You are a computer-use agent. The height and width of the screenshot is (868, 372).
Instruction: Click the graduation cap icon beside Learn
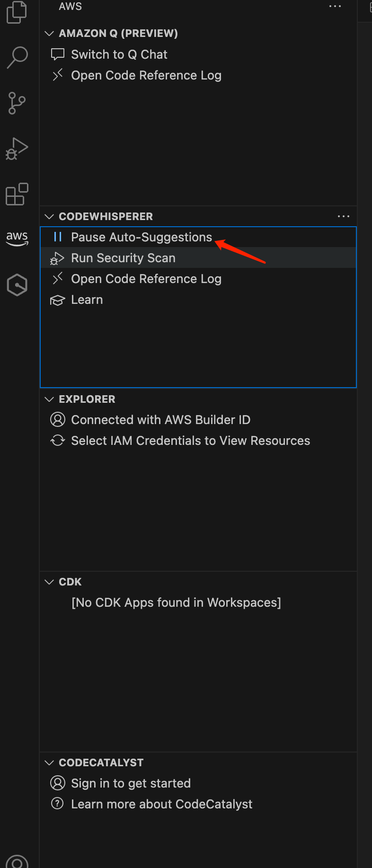(x=58, y=300)
